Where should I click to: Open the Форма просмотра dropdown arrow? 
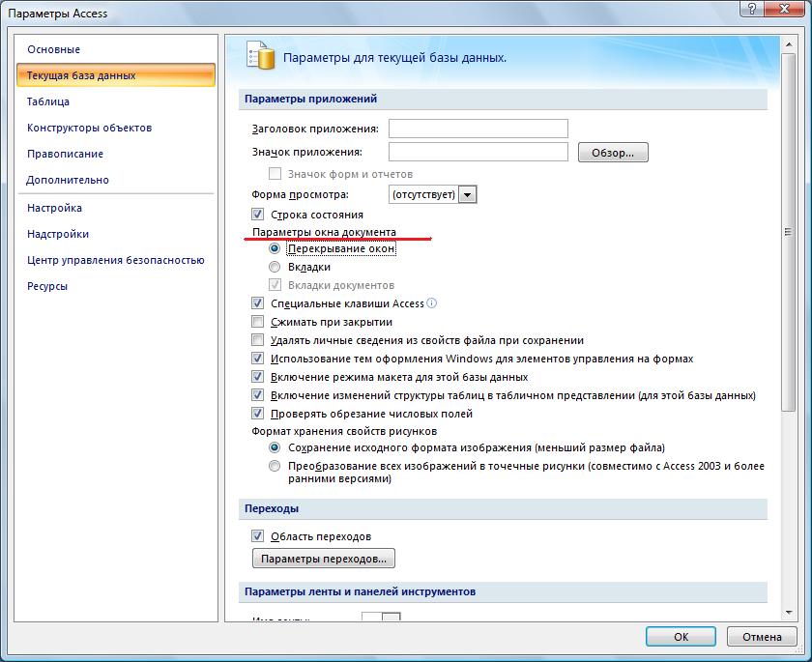468,194
